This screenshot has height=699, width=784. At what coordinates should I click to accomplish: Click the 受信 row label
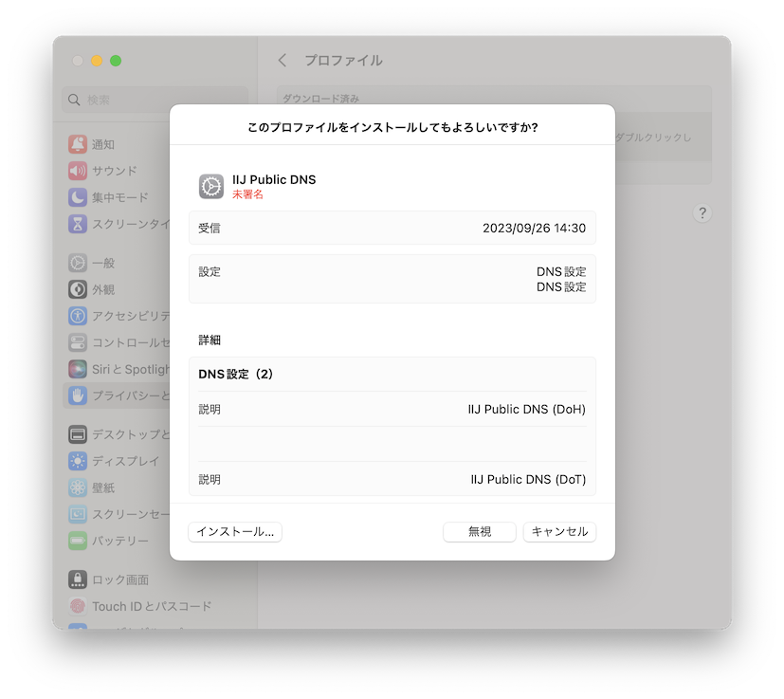click(x=210, y=229)
